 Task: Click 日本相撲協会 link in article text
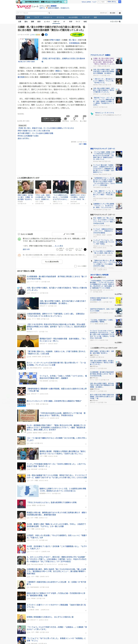74,43
